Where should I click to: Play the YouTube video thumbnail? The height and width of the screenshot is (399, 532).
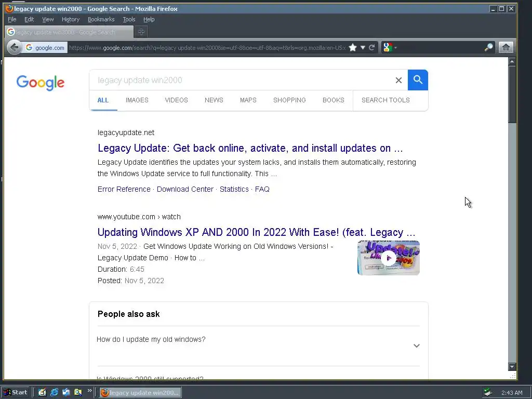coord(389,258)
